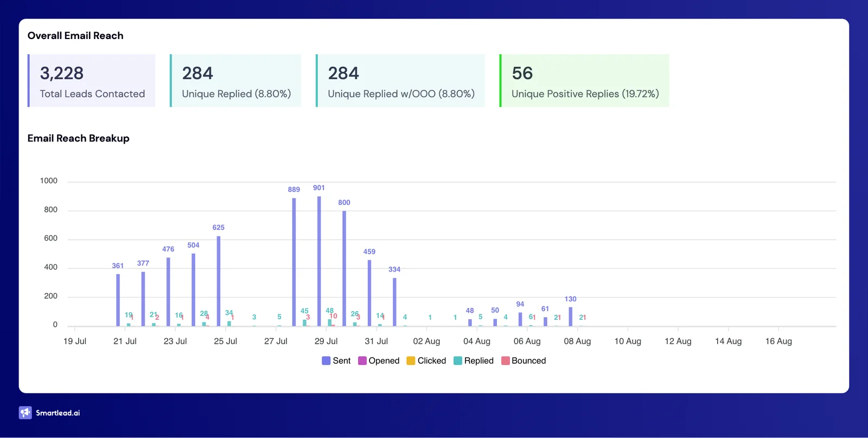Click the 361 sent bar
868x438 pixels.
click(x=118, y=300)
